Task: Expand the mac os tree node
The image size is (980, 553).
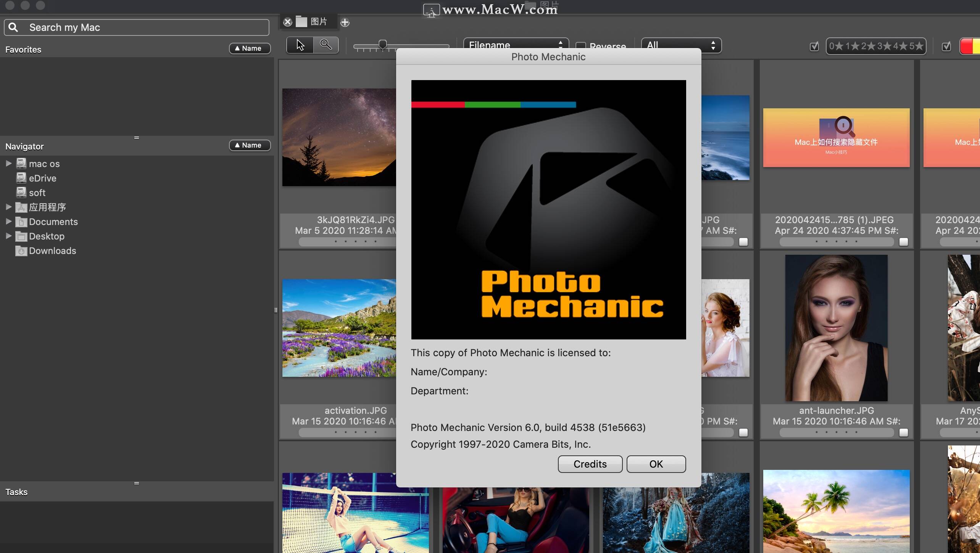Action: coord(8,164)
